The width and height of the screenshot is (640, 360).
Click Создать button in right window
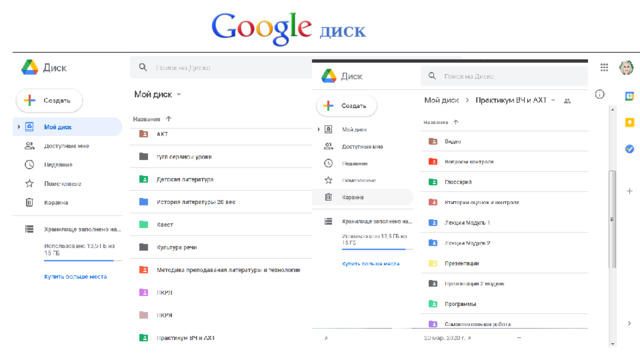[x=347, y=106]
